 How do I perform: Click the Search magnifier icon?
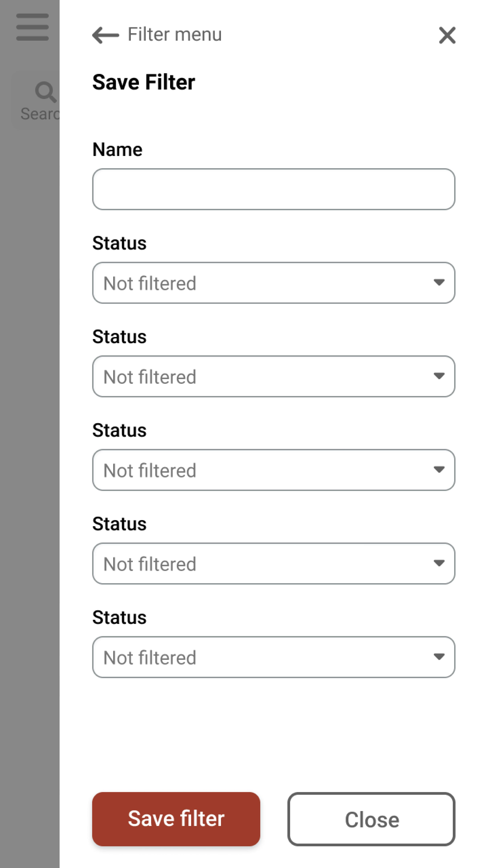point(46,92)
